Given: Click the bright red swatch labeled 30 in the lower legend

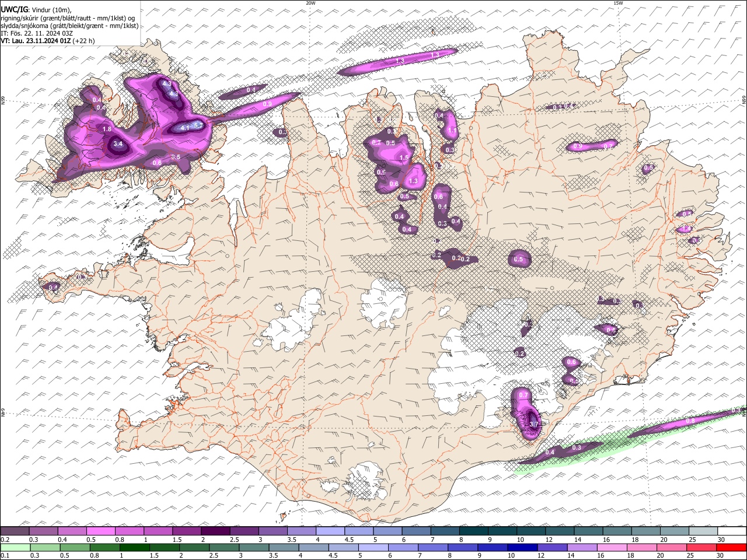Looking at the screenshot, I should 731,547.
